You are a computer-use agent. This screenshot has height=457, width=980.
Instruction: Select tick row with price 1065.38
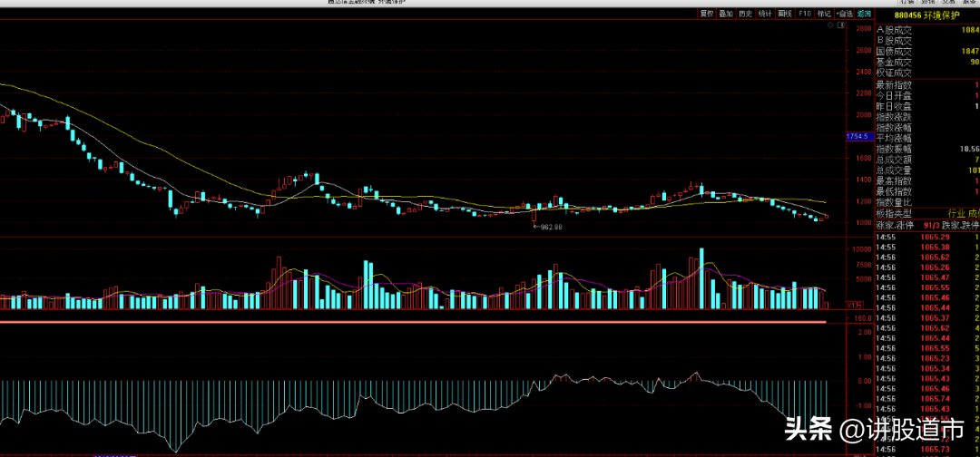pyautogui.click(x=927, y=248)
